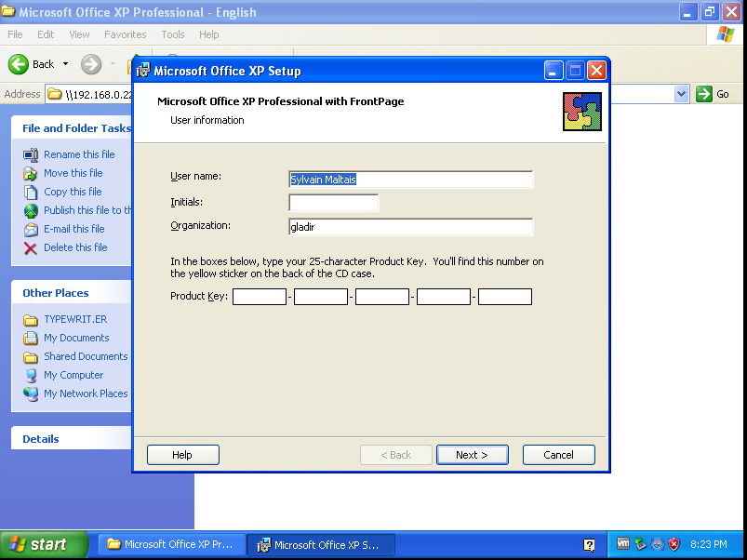Click the fifth Product Key box
Image resolution: width=747 pixels, height=560 pixels.
505,296
